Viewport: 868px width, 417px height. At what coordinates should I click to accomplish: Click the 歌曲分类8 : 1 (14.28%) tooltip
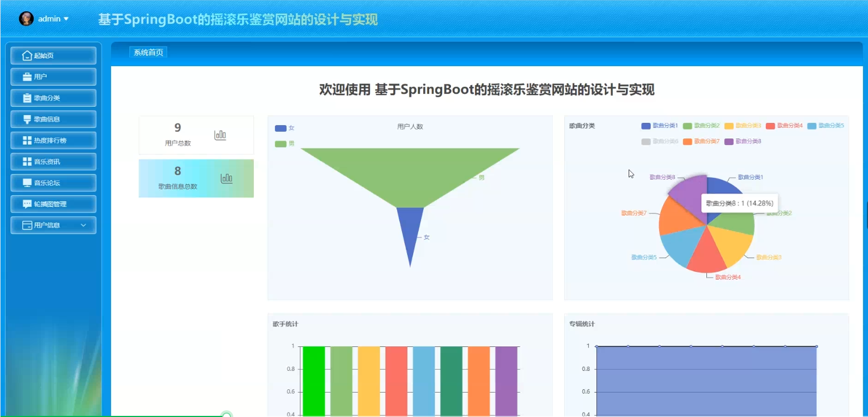740,203
